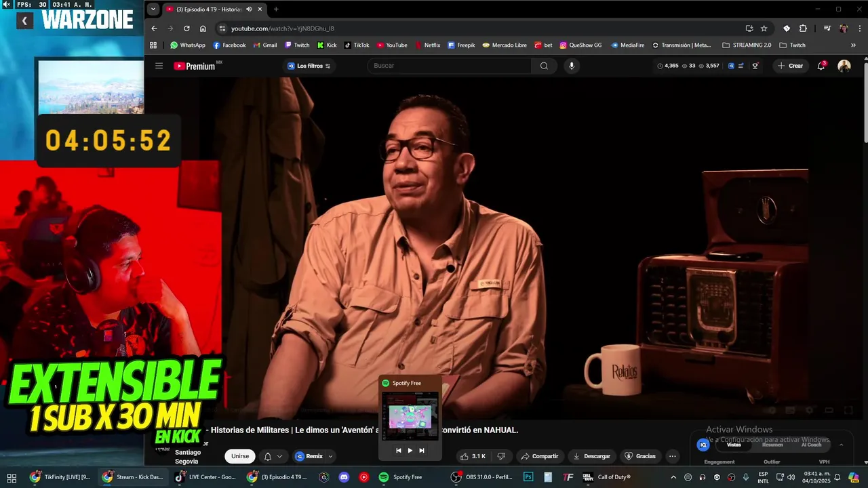Expand the Remix dropdown arrow
Viewport: 868px width, 488px height.
tap(331, 456)
